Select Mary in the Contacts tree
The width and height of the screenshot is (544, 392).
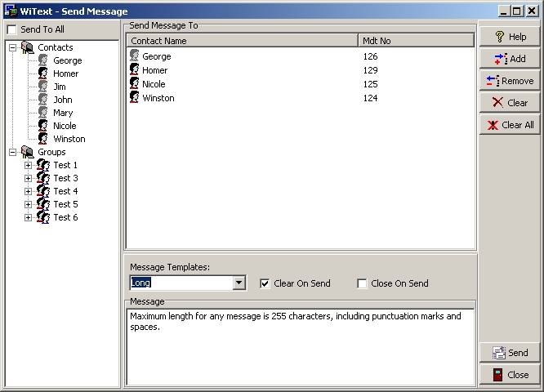(x=63, y=113)
